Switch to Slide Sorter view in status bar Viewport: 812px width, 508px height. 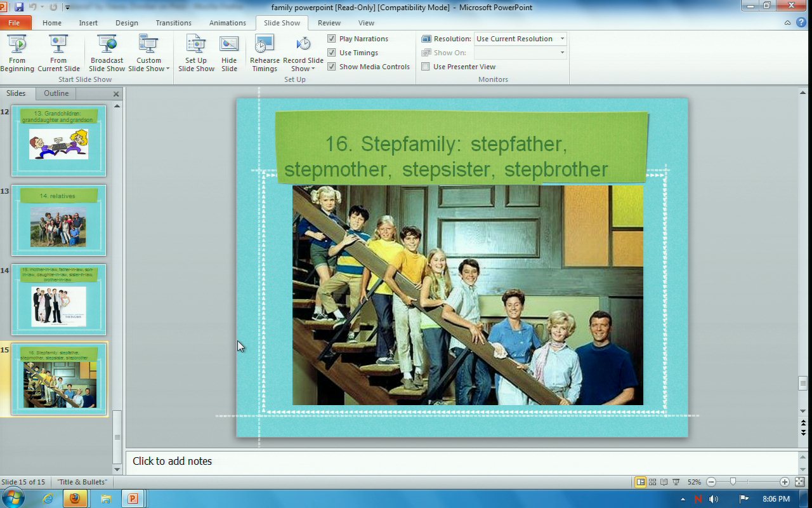[x=652, y=482]
